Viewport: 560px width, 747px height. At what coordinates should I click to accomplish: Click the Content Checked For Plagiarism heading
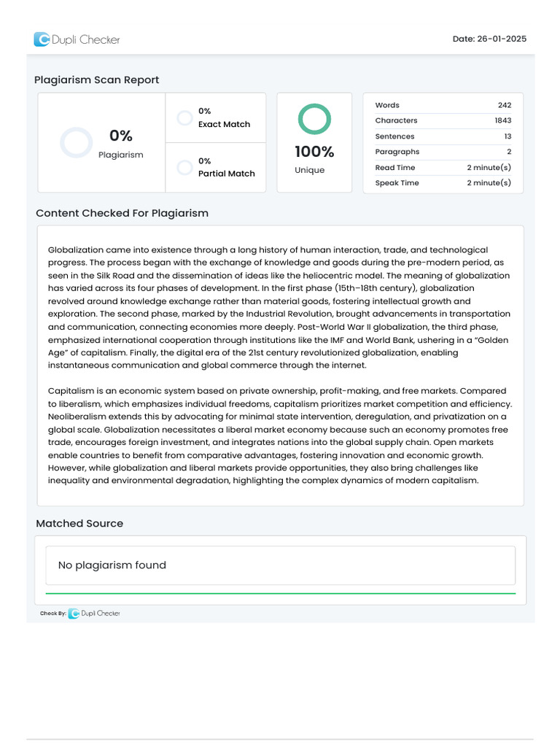122,213
